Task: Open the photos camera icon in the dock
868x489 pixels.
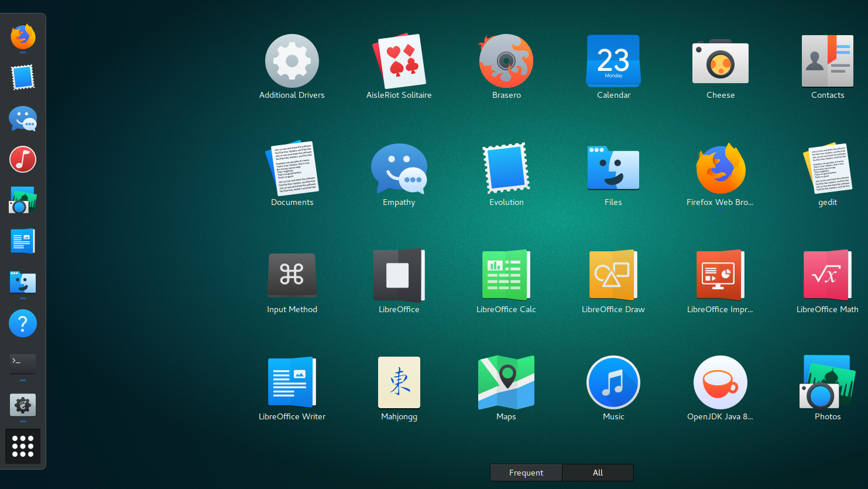Action: click(23, 200)
